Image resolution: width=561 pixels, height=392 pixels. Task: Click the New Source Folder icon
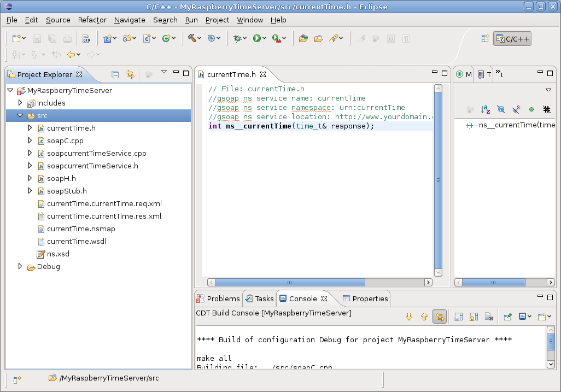(x=127, y=38)
